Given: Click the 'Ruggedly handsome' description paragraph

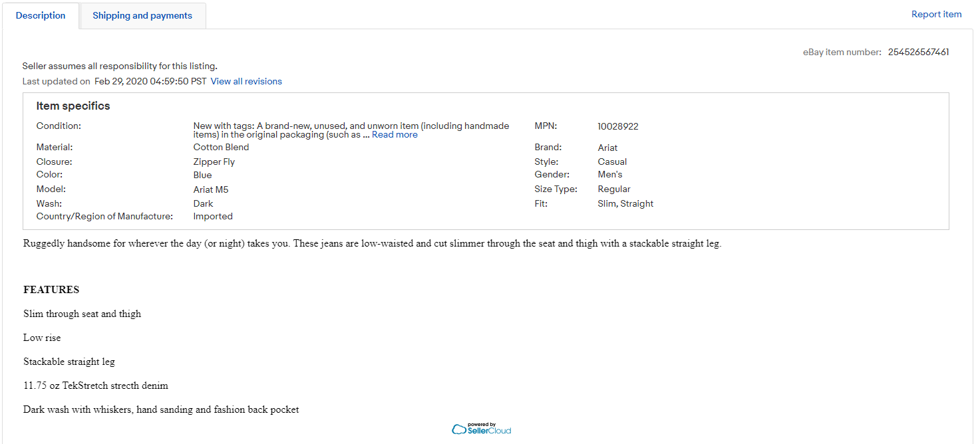Looking at the screenshot, I should coord(372,243).
